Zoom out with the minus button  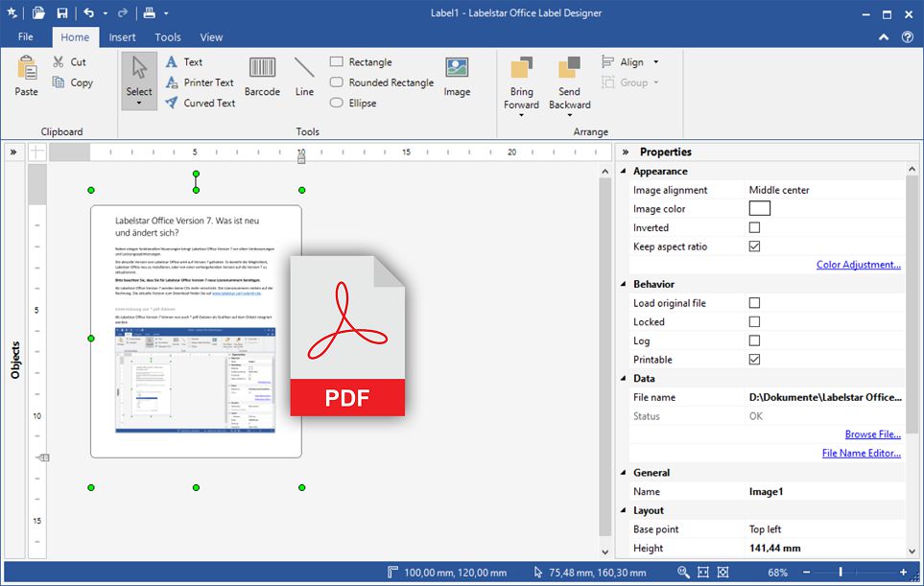tap(806, 572)
